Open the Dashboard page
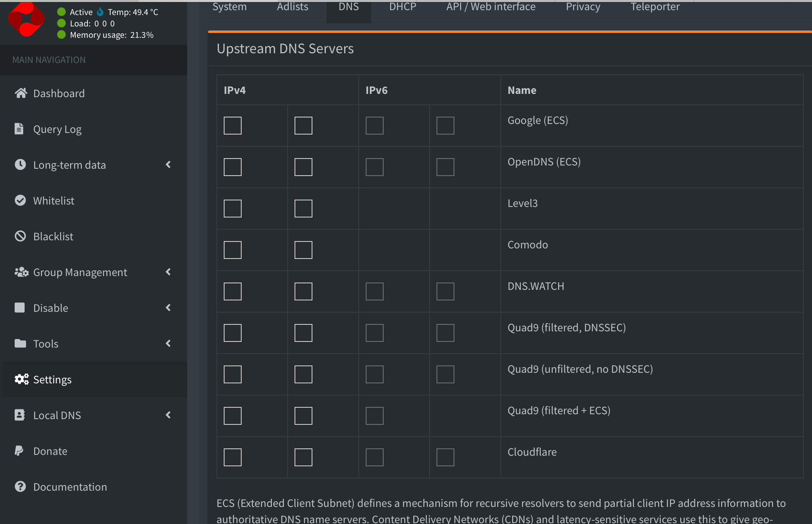 click(94, 93)
